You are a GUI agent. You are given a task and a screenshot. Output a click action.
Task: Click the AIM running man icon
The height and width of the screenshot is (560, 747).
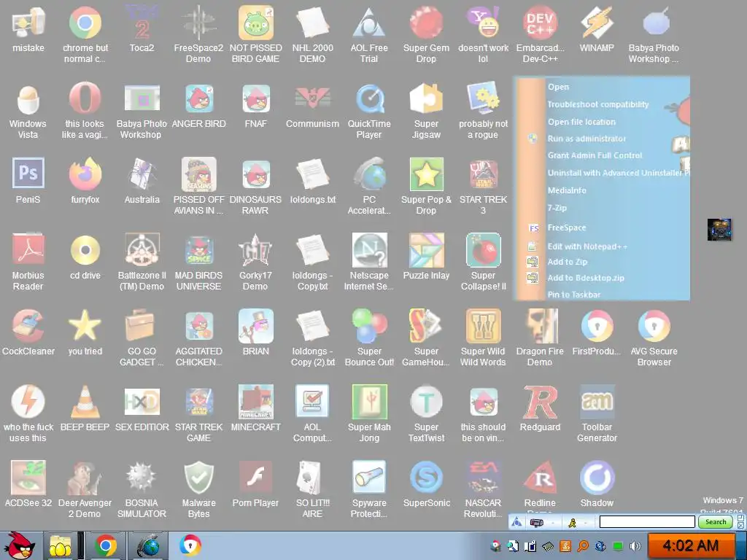tap(572, 523)
